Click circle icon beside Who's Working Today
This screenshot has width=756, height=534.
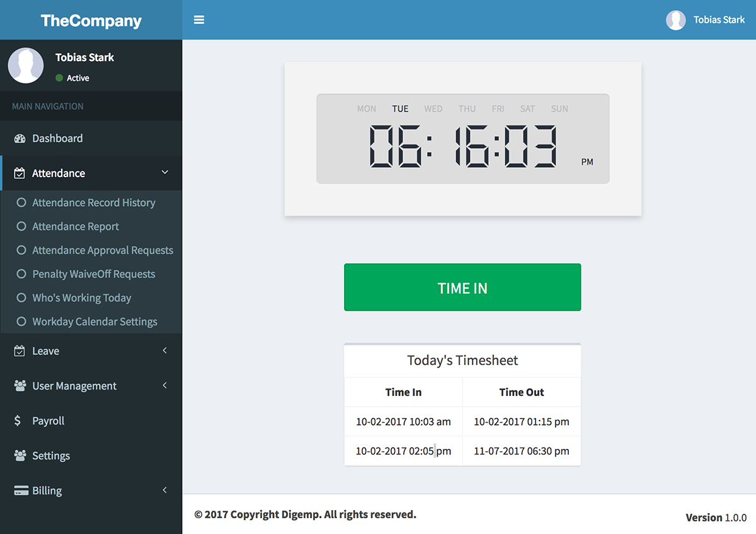[x=21, y=298]
